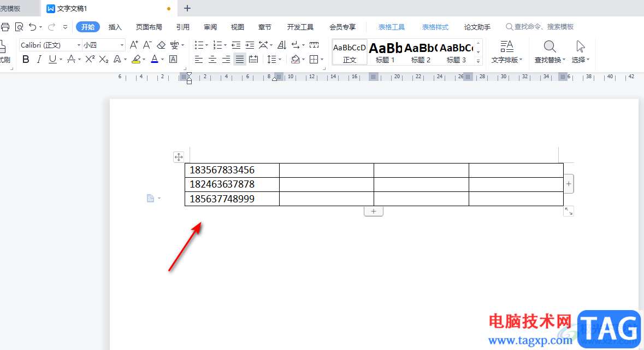Apply 标题 1 style
The width and height of the screenshot is (644, 350).
tap(385, 52)
